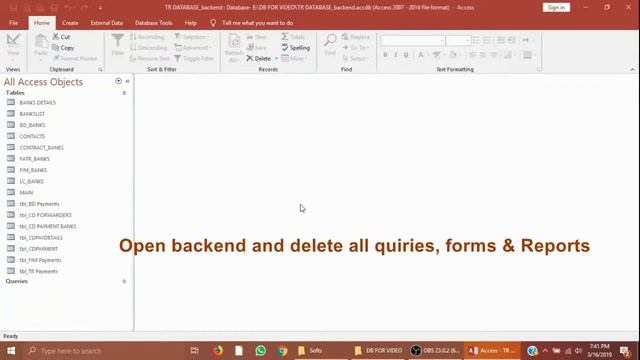Click the align right icon

(x=493, y=55)
